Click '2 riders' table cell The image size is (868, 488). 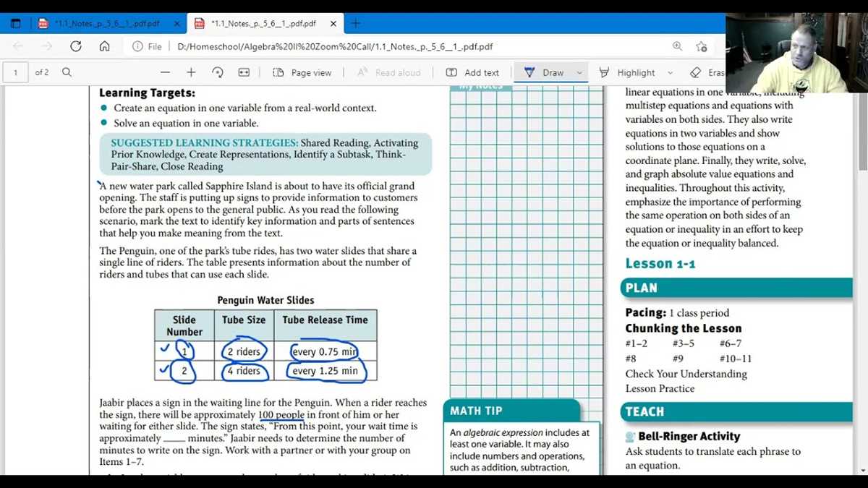pos(244,351)
